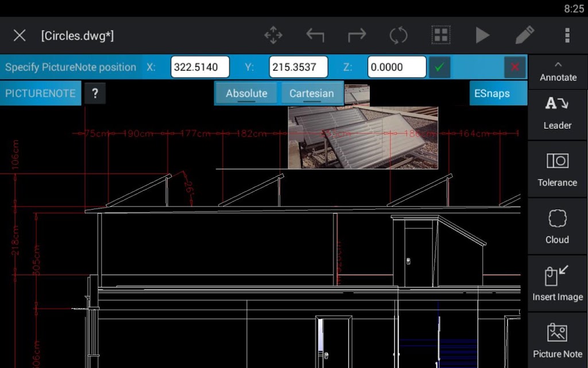This screenshot has height=368, width=588.
Task: Select the pencil edit icon
Action: 525,35
